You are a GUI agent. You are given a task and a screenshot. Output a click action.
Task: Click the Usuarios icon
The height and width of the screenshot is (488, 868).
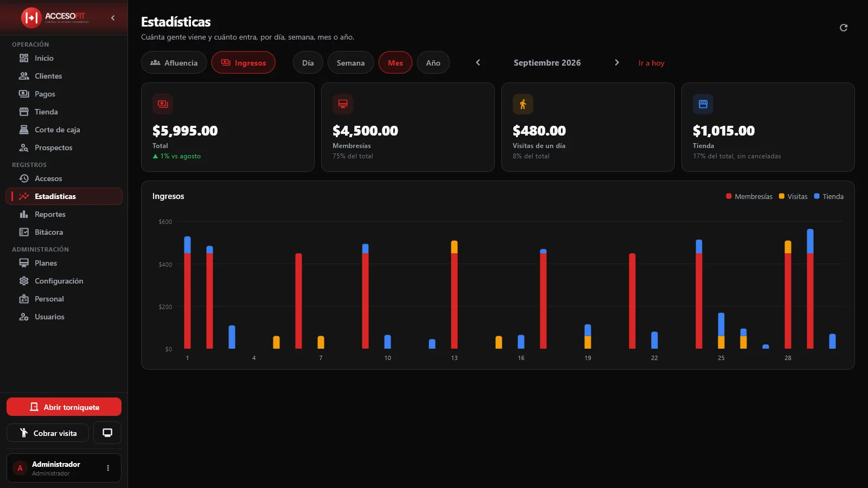click(x=24, y=317)
